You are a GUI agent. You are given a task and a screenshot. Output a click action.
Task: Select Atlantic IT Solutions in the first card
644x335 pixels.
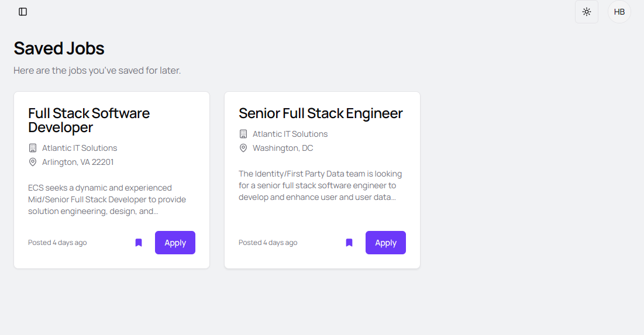(x=80, y=148)
